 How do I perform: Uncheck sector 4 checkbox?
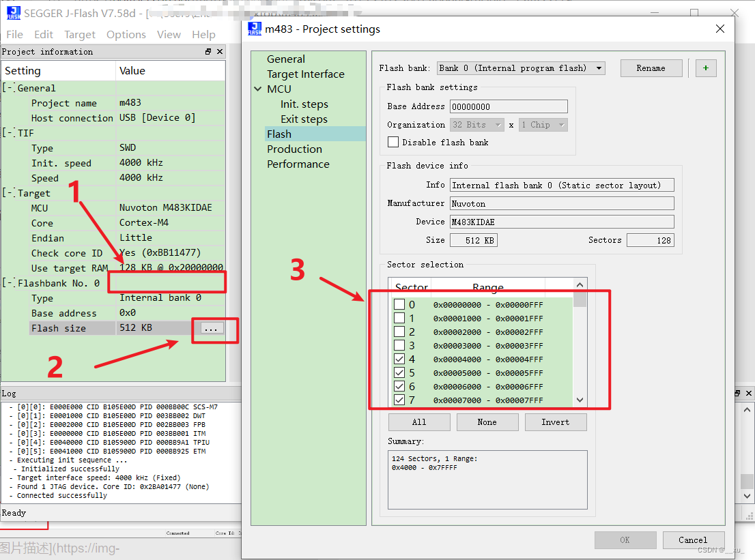click(399, 359)
